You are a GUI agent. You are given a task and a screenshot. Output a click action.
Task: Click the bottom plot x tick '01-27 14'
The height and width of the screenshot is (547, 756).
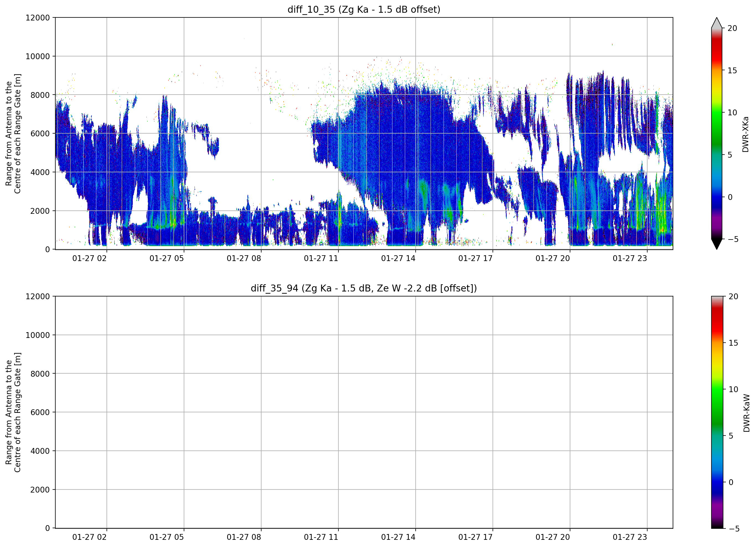point(398,537)
